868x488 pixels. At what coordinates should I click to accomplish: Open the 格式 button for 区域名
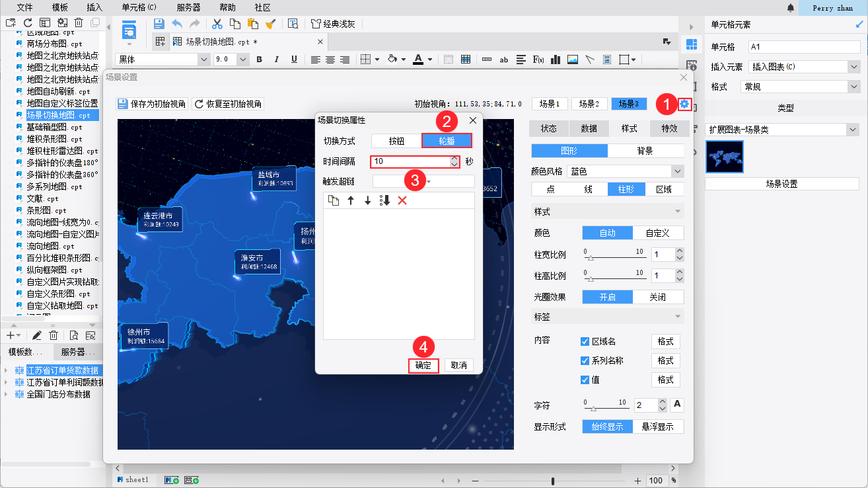pyautogui.click(x=665, y=342)
